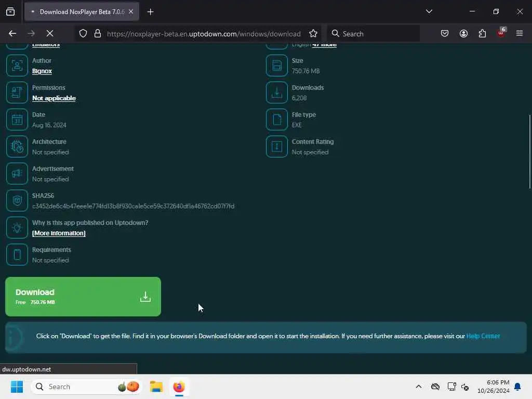Image resolution: width=532 pixels, height=399 pixels.
Task: Open the Help Center link
Action: coord(483,336)
